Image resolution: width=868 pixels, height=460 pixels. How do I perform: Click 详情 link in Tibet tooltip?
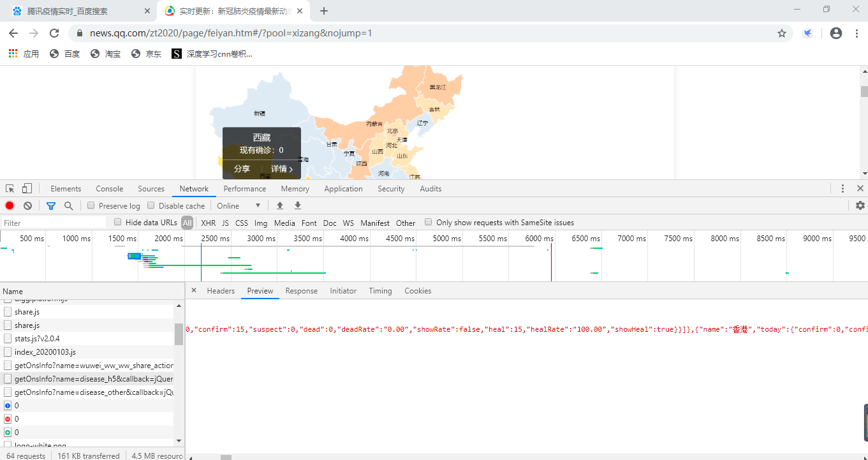pyautogui.click(x=282, y=169)
